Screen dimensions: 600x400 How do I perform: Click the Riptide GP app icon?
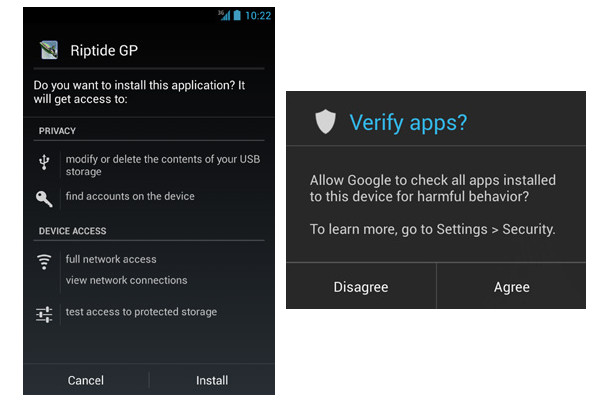[x=48, y=48]
